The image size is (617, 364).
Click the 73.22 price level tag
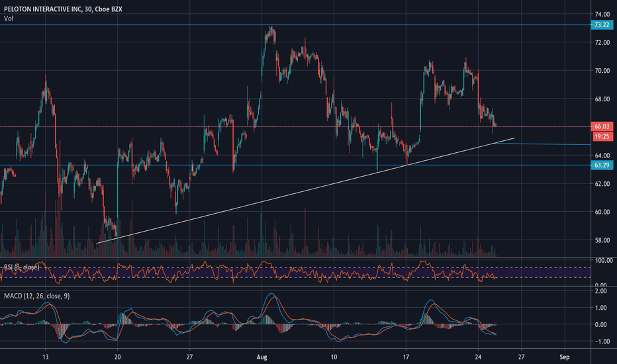pyautogui.click(x=602, y=24)
